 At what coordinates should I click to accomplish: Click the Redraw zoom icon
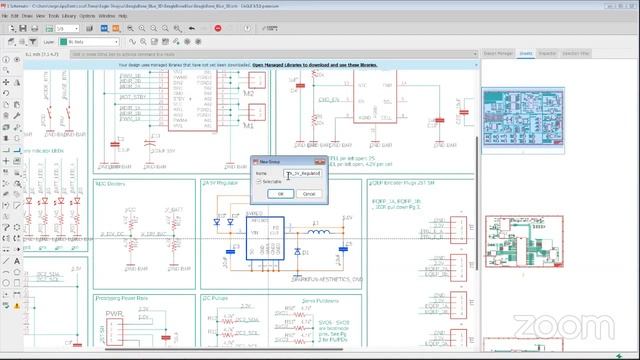pos(165,28)
